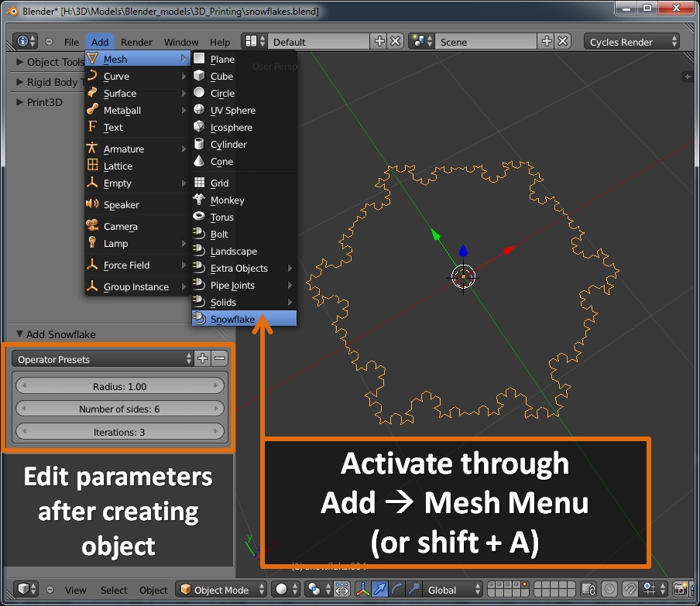Image resolution: width=700 pixels, height=606 pixels.
Task: Toggle snap during transform magnet
Action: (630, 589)
